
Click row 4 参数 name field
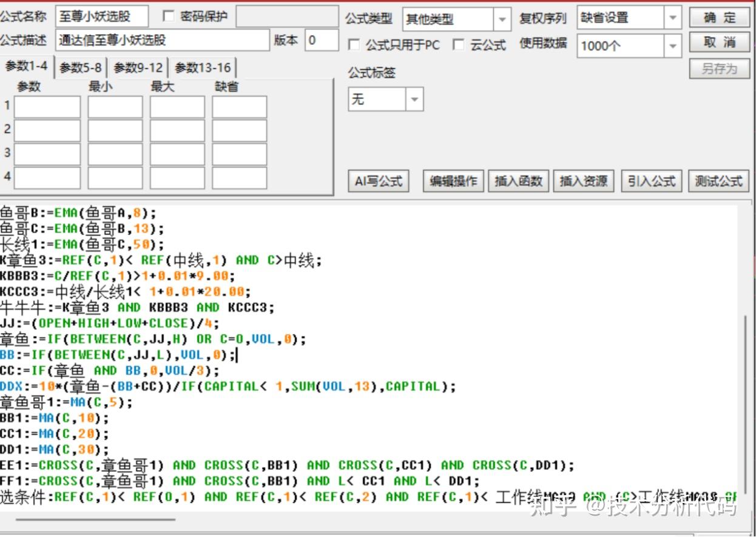coord(47,178)
